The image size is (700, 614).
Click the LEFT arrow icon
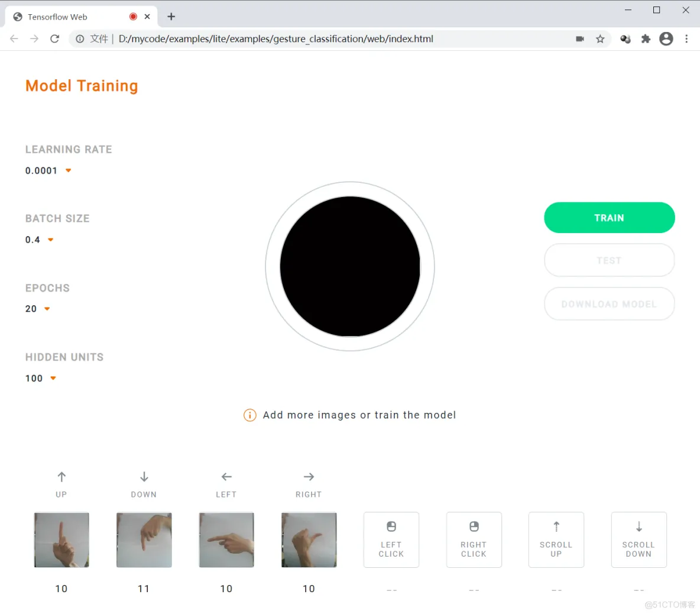tap(226, 476)
